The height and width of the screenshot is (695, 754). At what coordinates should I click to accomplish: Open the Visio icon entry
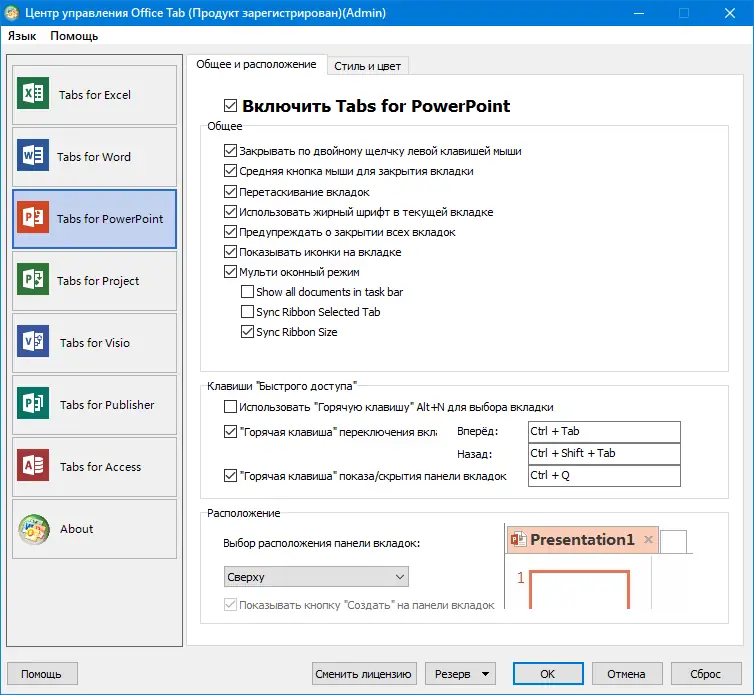[x=33, y=341]
